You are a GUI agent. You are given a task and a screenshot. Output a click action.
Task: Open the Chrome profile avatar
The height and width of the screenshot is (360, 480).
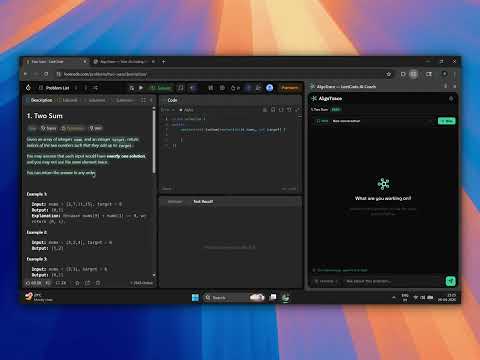pyautogui.click(x=444, y=74)
